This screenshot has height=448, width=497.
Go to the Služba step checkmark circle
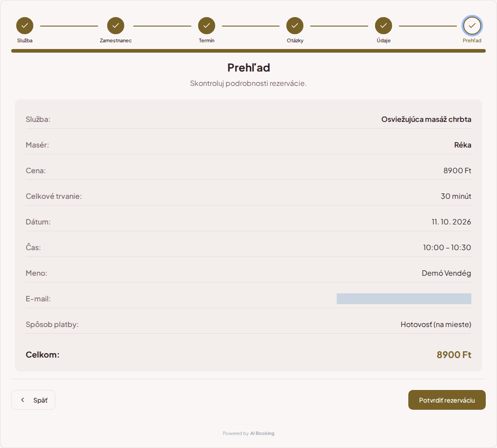point(25,26)
